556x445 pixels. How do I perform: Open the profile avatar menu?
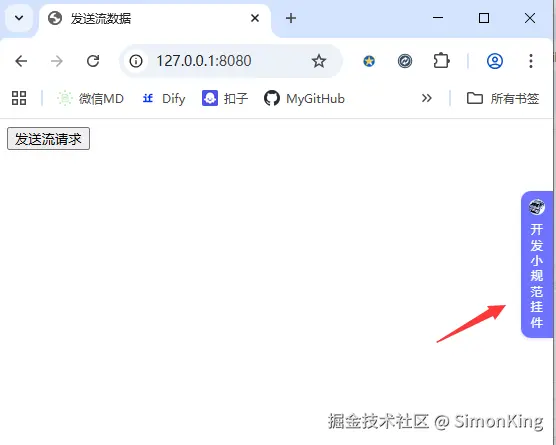pos(495,61)
